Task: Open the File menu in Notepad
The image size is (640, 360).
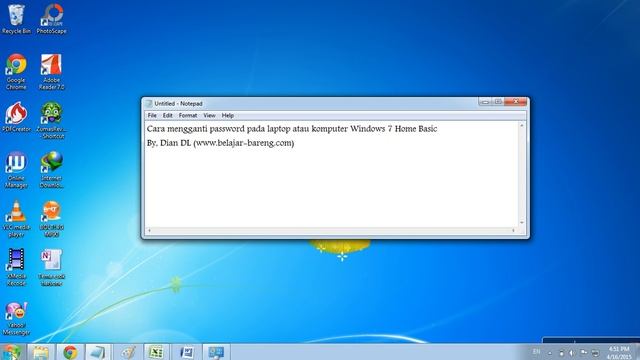Action: coord(152,116)
